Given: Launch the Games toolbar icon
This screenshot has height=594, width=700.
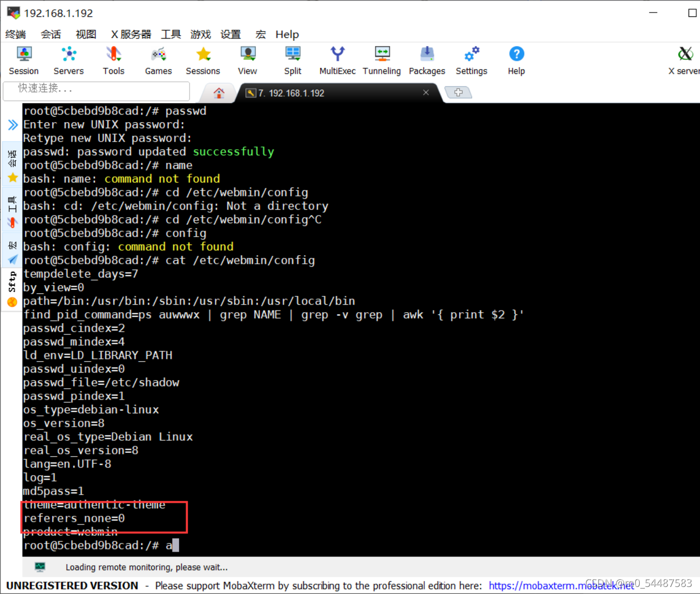Looking at the screenshot, I should [x=158, y=60].
